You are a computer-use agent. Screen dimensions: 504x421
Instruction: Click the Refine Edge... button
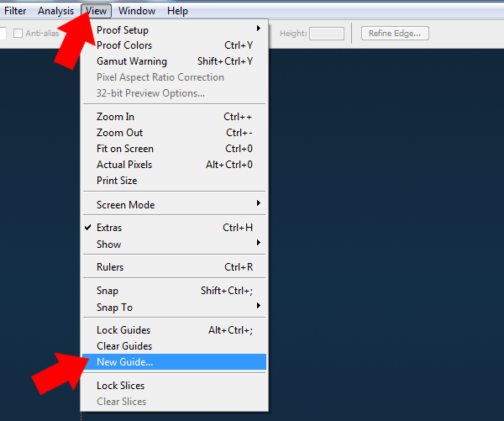tap(395, 34)
